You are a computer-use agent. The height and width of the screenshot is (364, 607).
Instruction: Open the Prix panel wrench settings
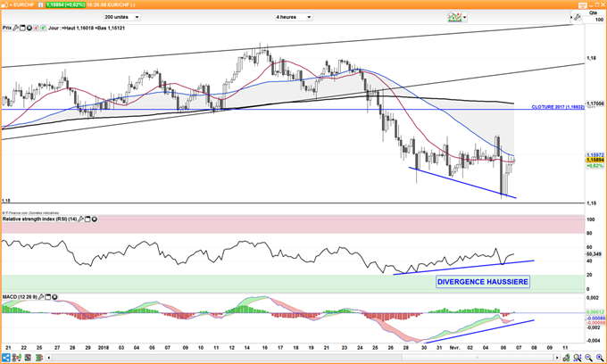[x=15, y=28]
